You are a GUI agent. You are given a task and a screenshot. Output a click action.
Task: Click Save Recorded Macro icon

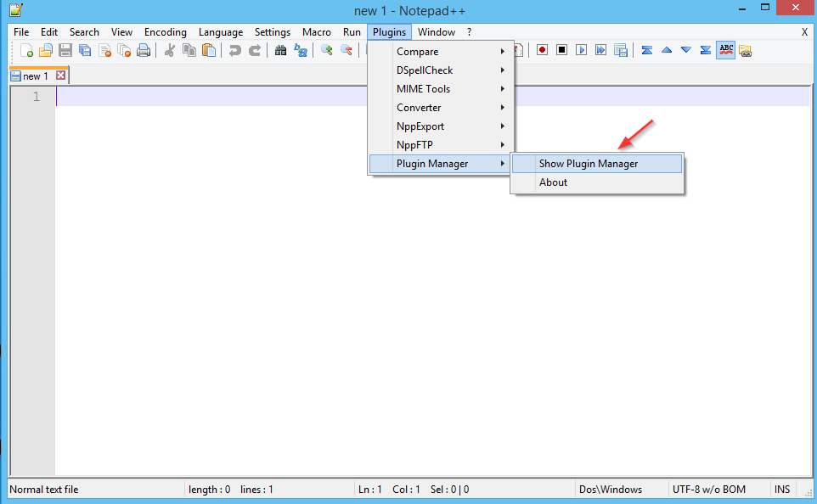(x=621, y=51)
